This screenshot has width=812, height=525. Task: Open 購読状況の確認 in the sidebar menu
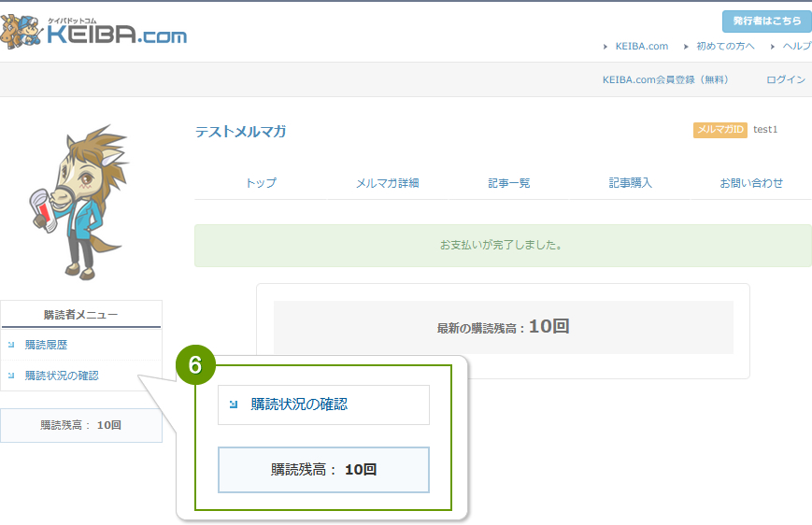click(62, 376)
